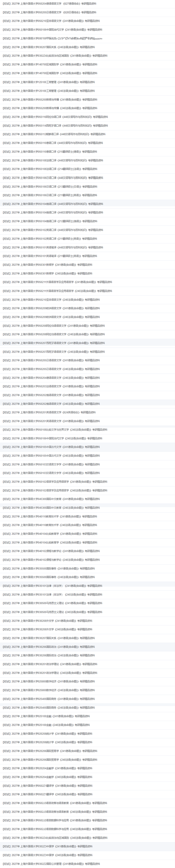Open 050208阿拉伯语语言文学《240法语(自命题)》 link
175x868 pixels.
[x=54, y=334]
